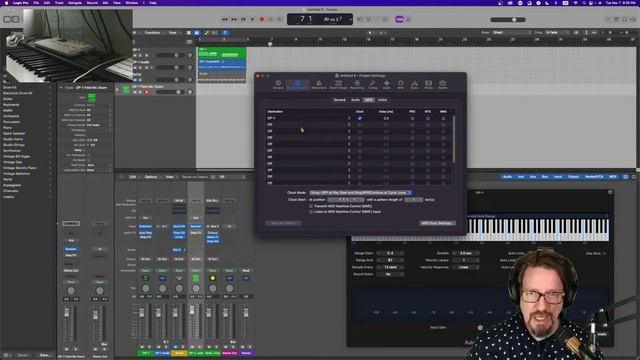The width and height of the screenshot is (640, 360).
Task: Select Audio filter button in mixer
Action: coord(507,177)
